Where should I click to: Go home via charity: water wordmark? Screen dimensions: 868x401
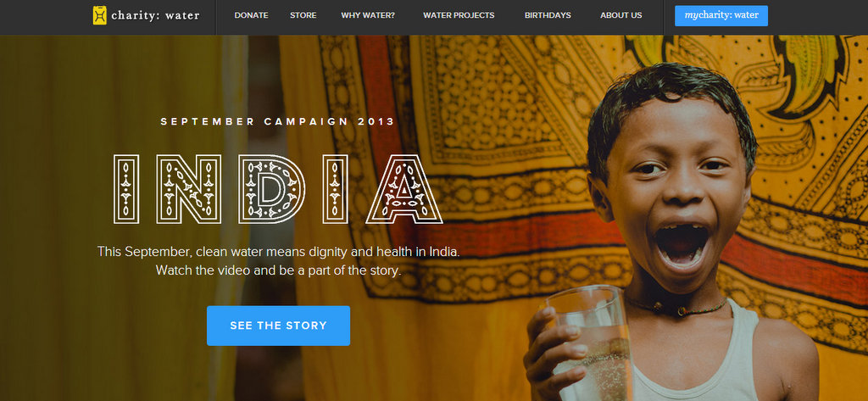pos(155,15)
